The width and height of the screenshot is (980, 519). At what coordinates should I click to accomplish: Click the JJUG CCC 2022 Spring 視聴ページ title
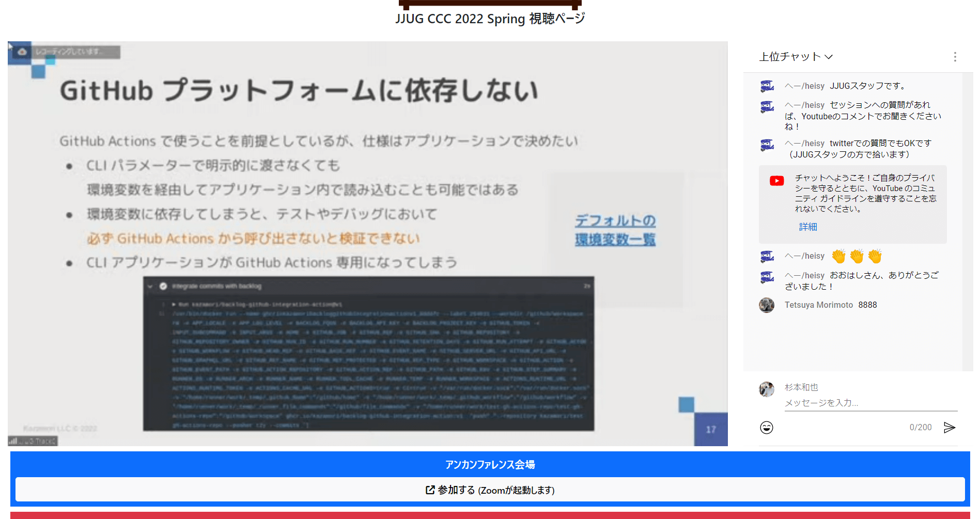(x=490, y=19)
